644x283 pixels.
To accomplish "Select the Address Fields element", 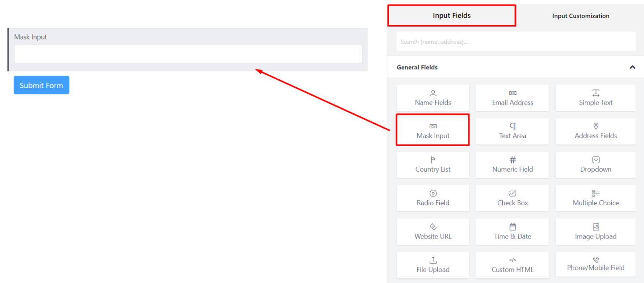I will coord(595,131).
